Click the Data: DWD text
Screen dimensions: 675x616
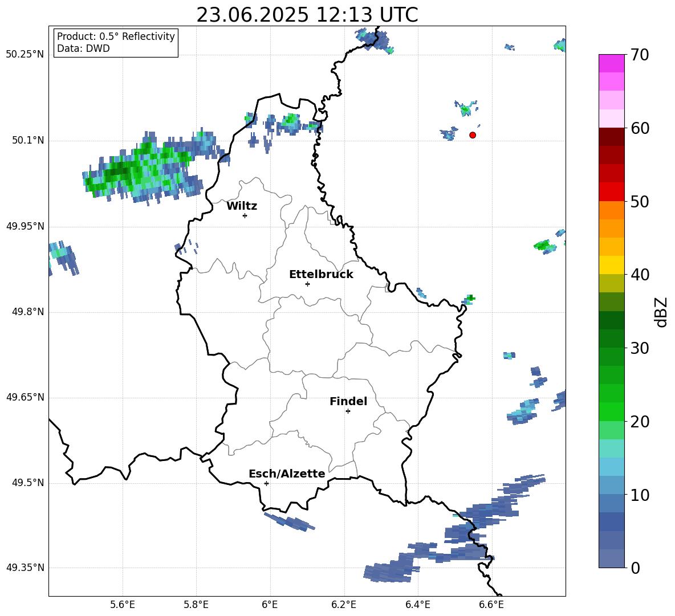(x=83, y=48)
